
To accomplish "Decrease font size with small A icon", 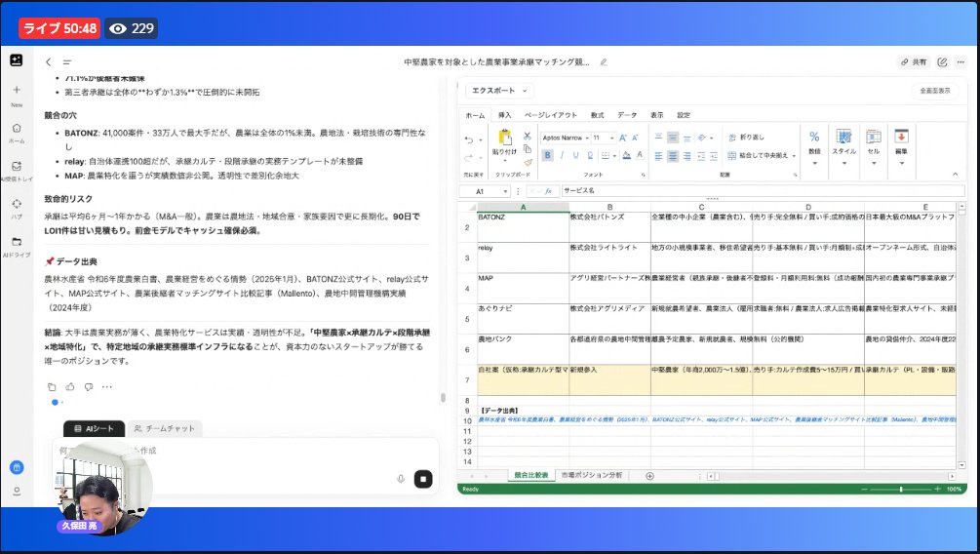I will coord(635,138).
